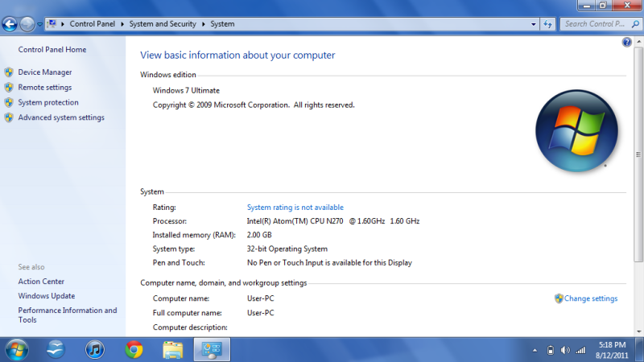
Task: Open Advanced system settings link
Action: (x=61, y=117)
